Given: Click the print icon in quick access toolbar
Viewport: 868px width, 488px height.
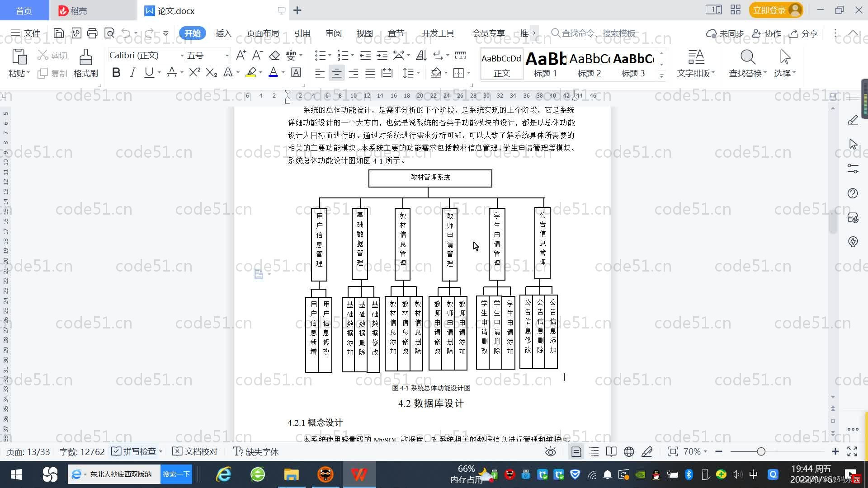Looking at the screenshot, I should (x=92, y=33).
